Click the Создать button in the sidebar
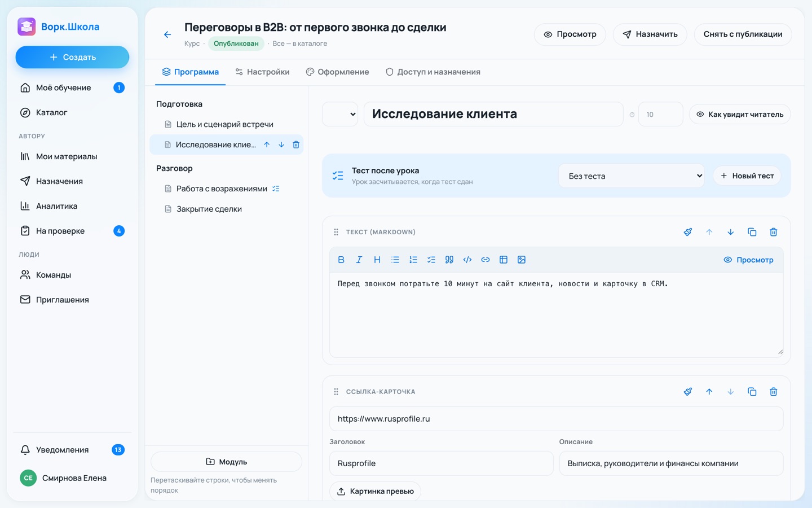 tap(72, 57)
